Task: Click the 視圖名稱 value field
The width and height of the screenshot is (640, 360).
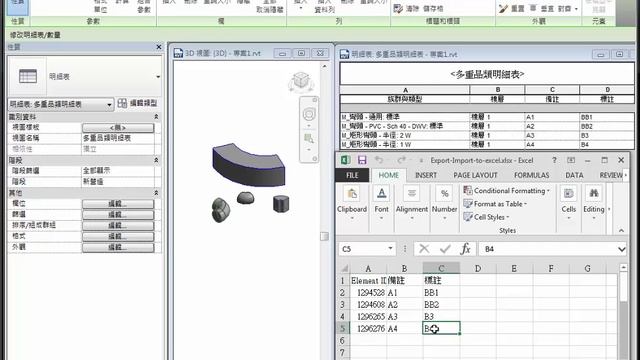Action: (118, 138)
